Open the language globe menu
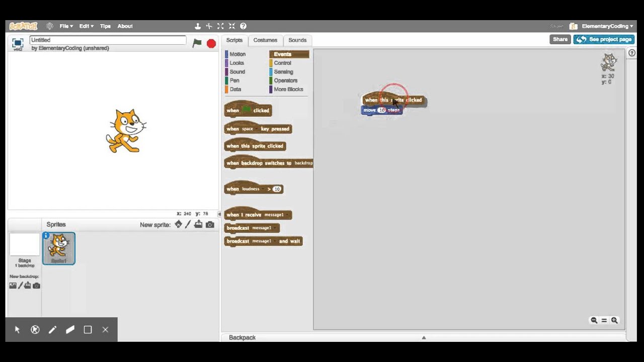 [49, 26]
